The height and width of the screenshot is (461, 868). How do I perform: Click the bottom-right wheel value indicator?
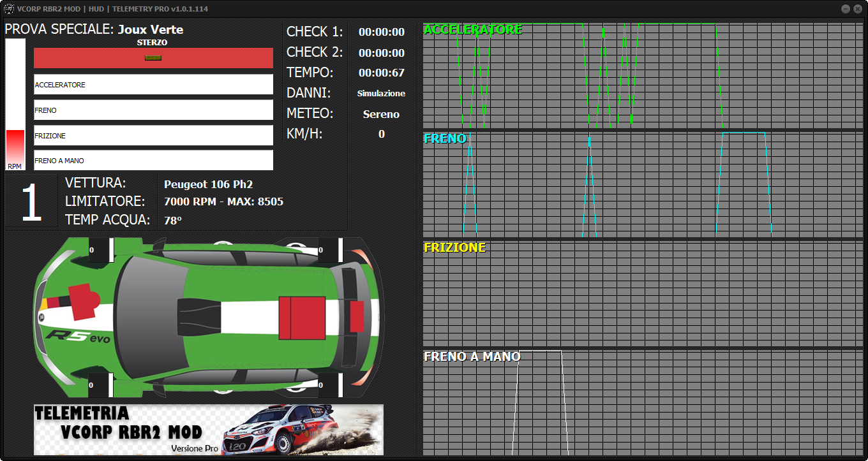coord(330,385)
